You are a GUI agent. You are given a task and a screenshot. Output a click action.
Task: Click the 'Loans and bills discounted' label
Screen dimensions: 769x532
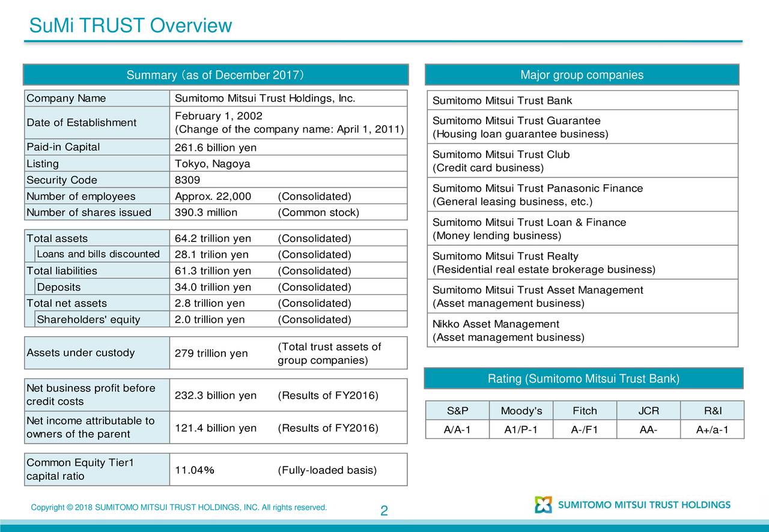click(x=99, y=254)
